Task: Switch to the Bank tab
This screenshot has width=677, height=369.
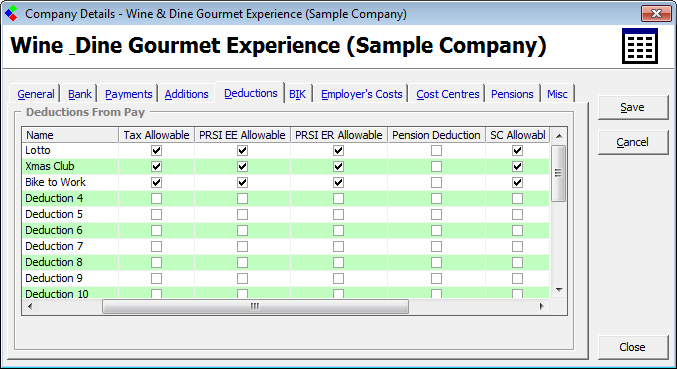Action: (x=79, y=94)
